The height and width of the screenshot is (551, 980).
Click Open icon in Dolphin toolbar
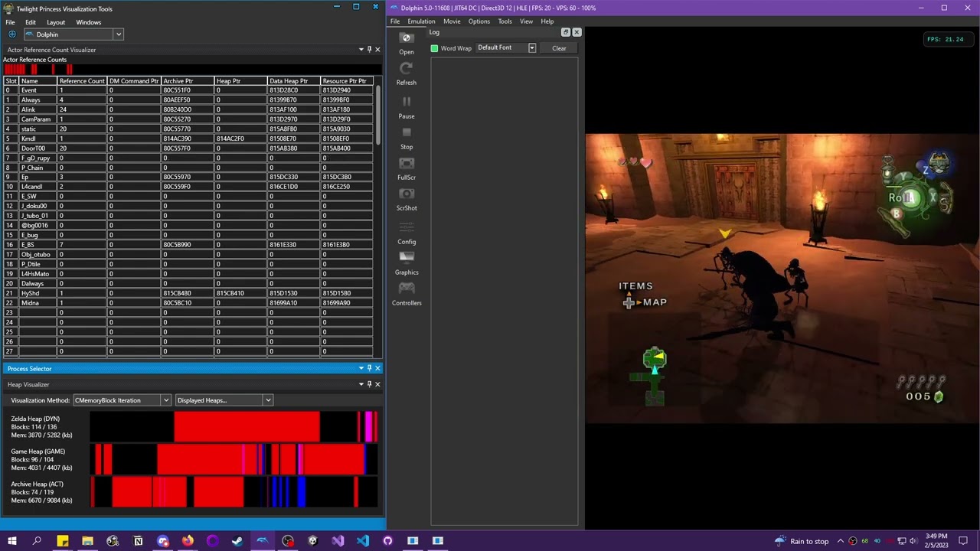pos(407,38)
